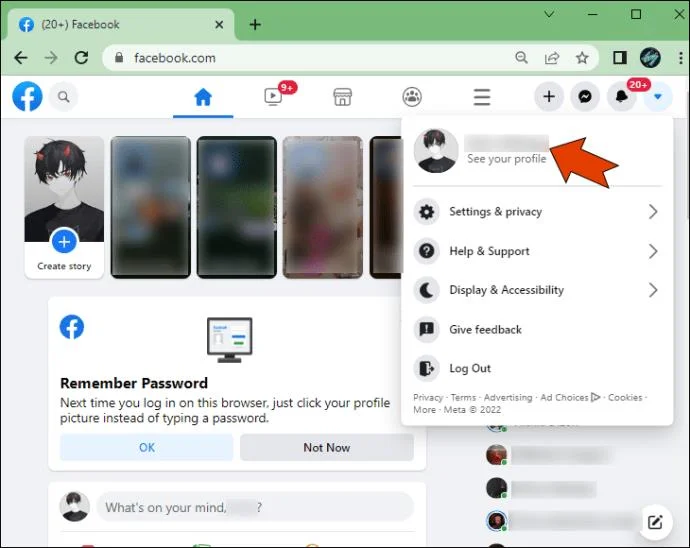The height and width of the screenshot is (548, 690).
Task: Open the Watch video tab
Action: pos(273,96)
